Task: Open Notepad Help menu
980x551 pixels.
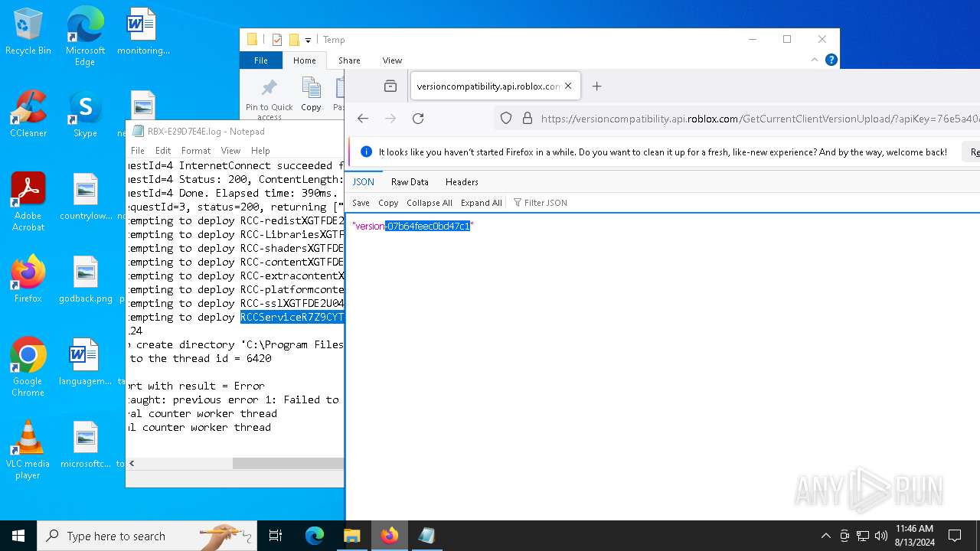Action: click(260, 151)
